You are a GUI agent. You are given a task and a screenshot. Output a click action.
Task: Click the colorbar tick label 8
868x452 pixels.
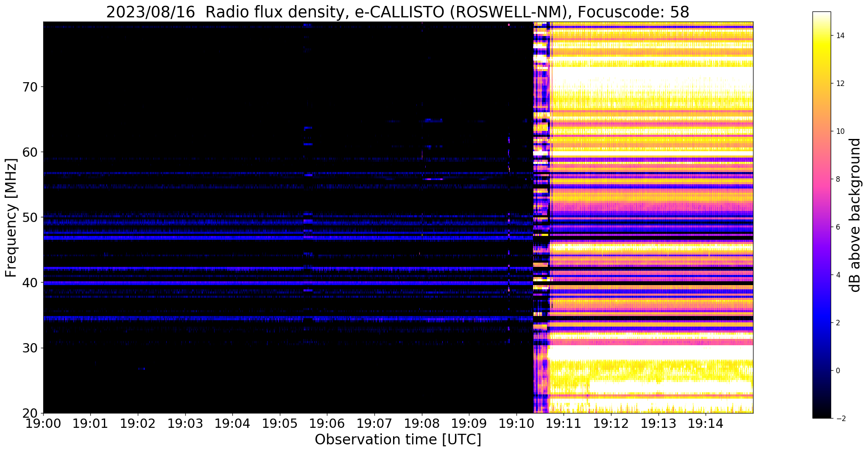pyautogui.click(x=837, y=179)
